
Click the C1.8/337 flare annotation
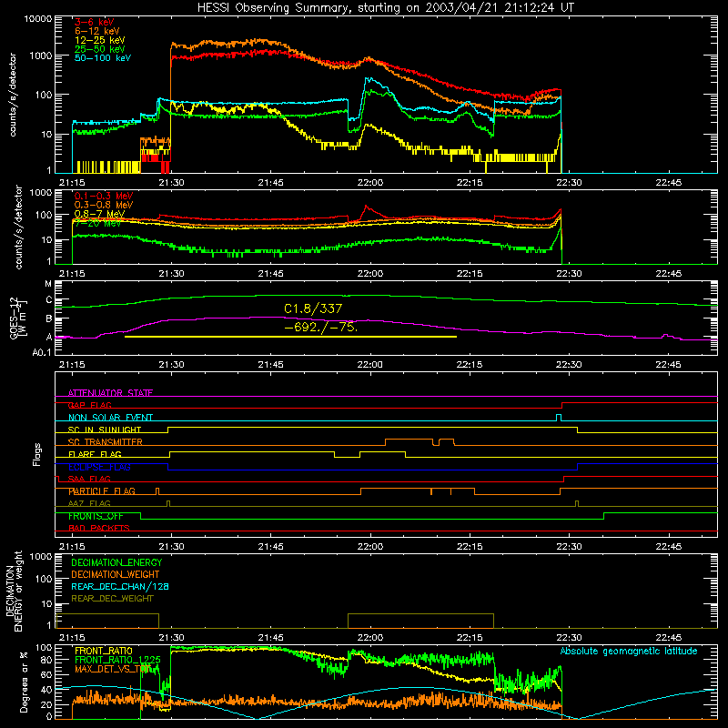click(x=313, y=308)
